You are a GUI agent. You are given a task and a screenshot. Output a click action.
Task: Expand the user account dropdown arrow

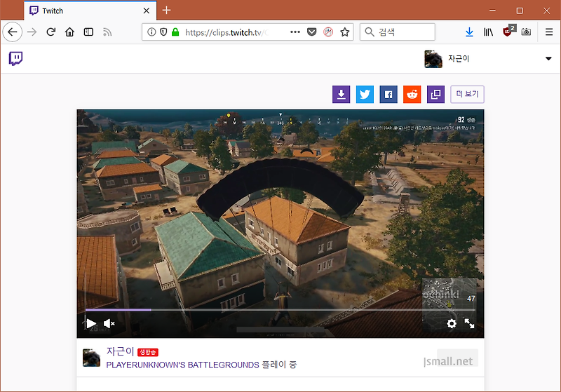tap(548, 59)
